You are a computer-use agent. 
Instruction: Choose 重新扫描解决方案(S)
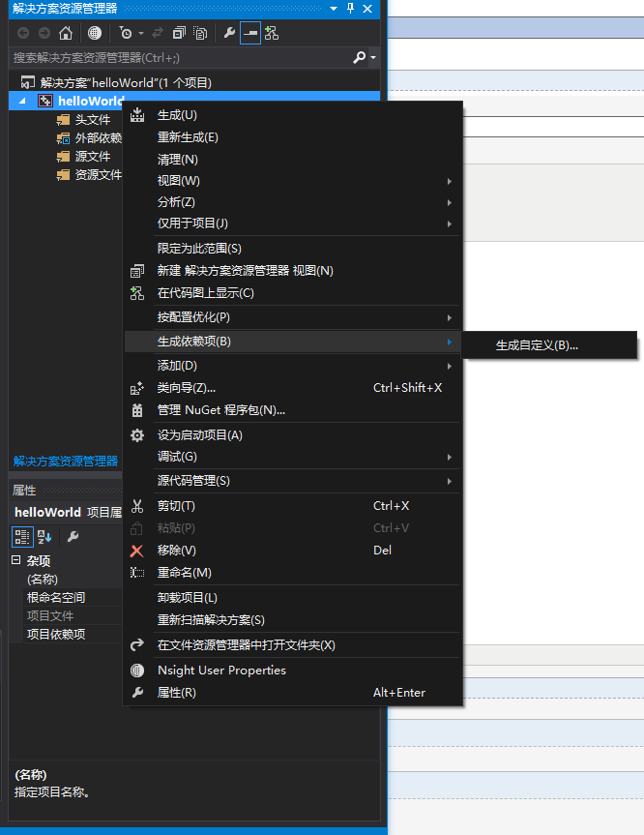tap(292, 620)
